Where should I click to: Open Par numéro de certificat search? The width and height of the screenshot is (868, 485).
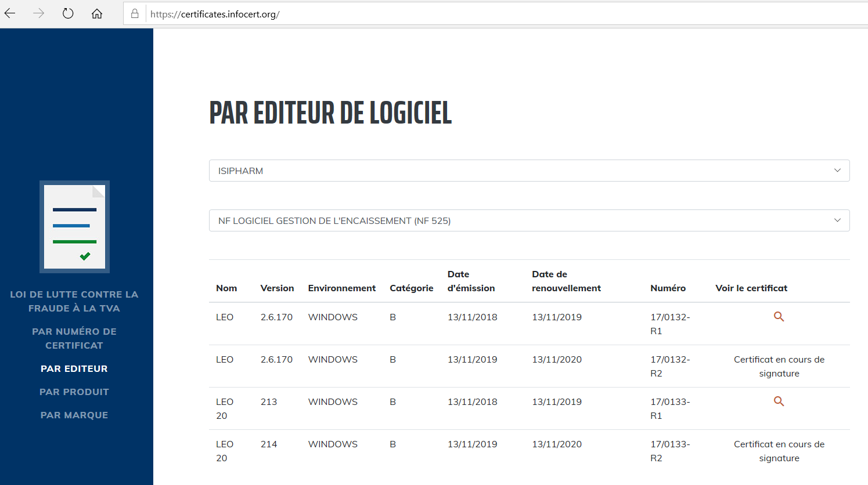pos(74,338)
